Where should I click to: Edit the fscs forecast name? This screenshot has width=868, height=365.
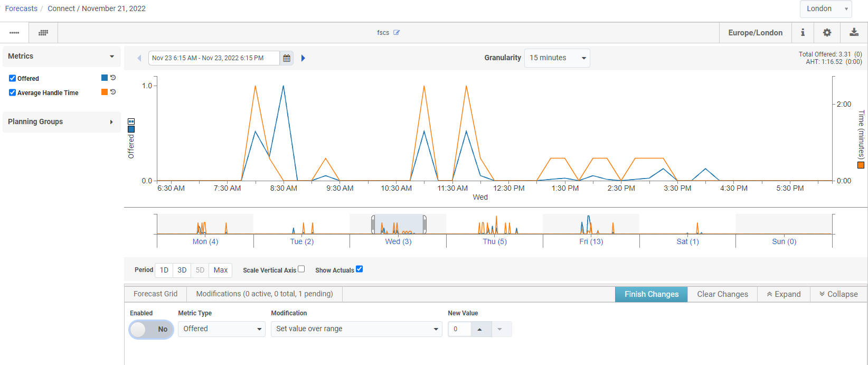pos(397,33)
